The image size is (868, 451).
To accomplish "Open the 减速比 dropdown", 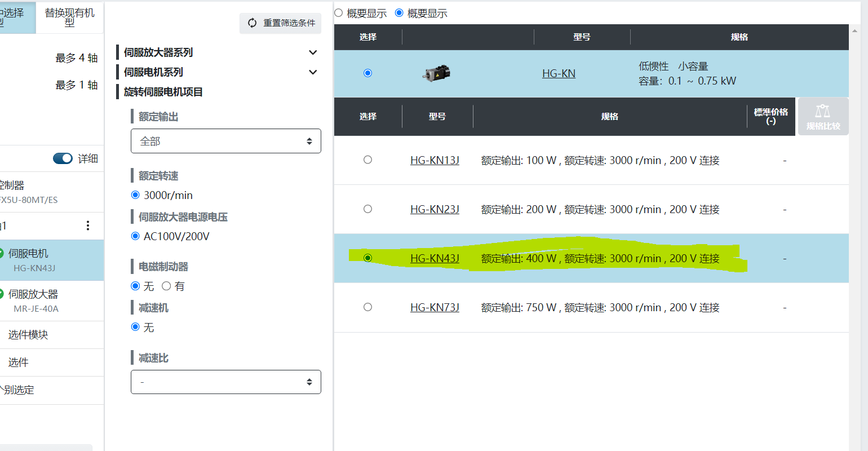I will click(x=225, y=382).
